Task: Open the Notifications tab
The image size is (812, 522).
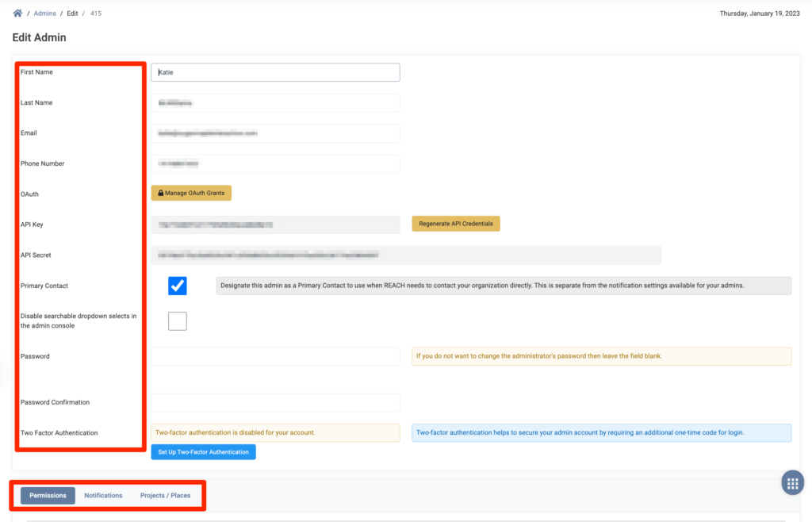Action: click(103, 496)
